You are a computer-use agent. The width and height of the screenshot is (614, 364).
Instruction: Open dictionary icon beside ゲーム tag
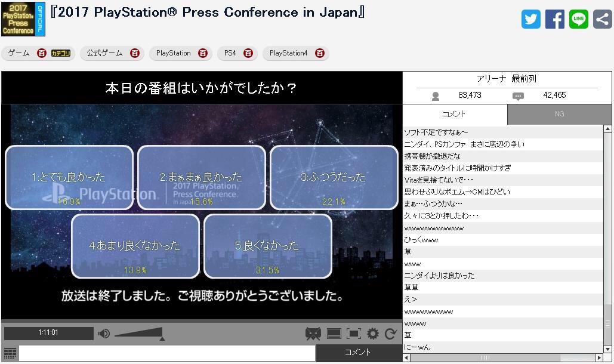coord(42,53)
